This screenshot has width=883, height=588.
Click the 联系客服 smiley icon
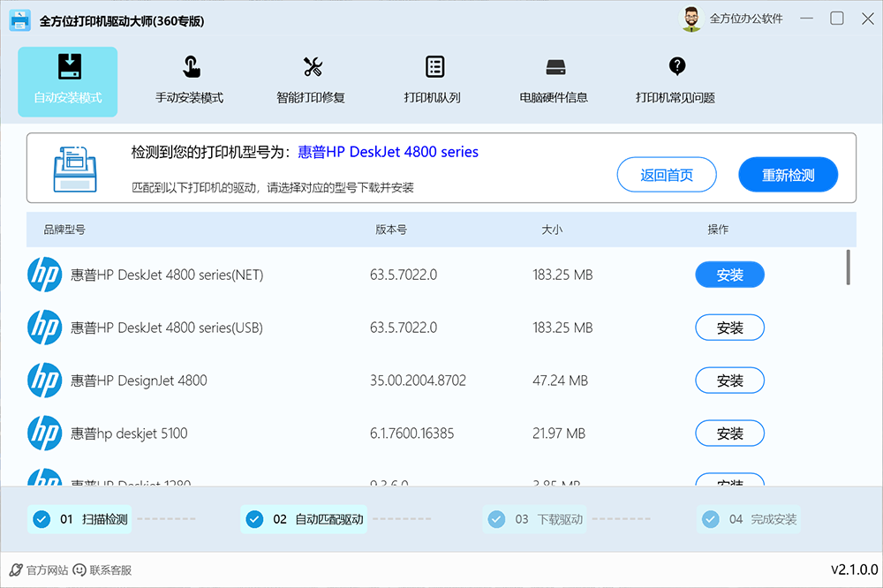pos(79,570)
